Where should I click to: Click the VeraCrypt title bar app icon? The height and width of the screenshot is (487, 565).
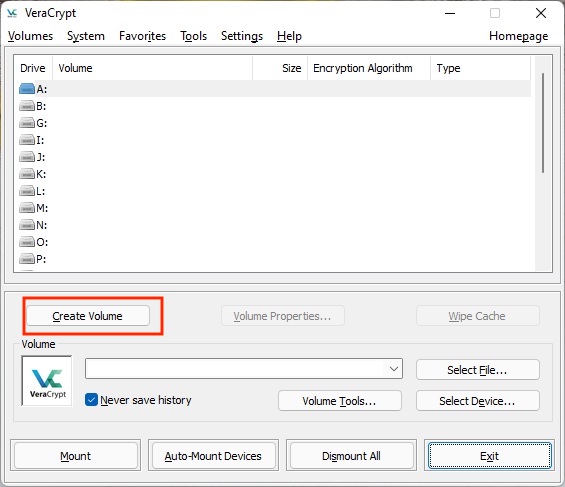click(12, 13)
